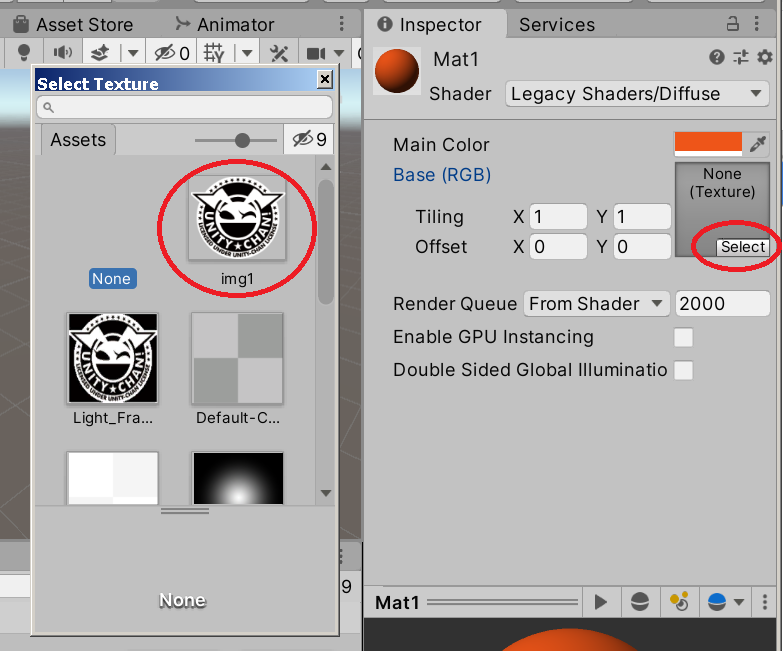
Task: Click texture list scroll up arrow
Action: [x=326, y=167]
